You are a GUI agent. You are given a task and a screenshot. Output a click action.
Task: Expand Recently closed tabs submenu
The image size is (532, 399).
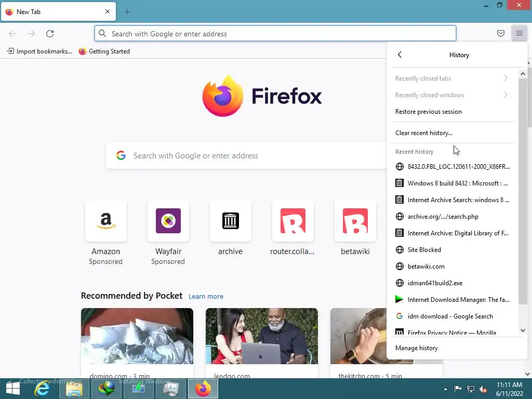point(453,78)
